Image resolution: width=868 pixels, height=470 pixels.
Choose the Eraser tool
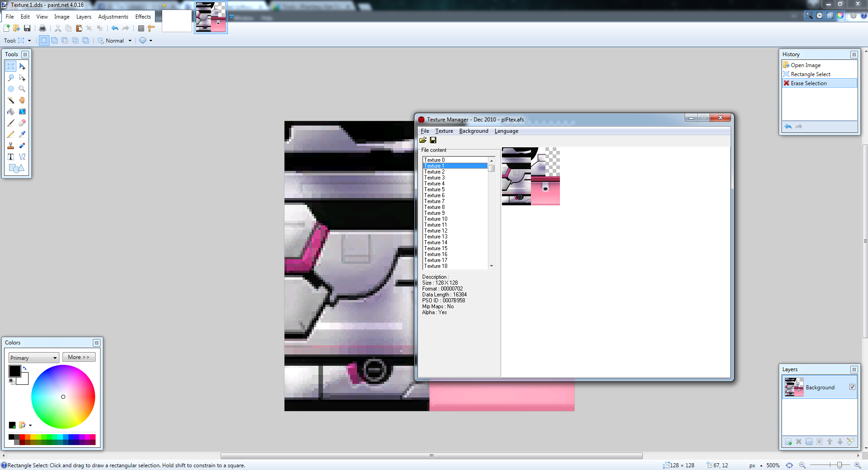pyautogui.click(x=22, y=123)
